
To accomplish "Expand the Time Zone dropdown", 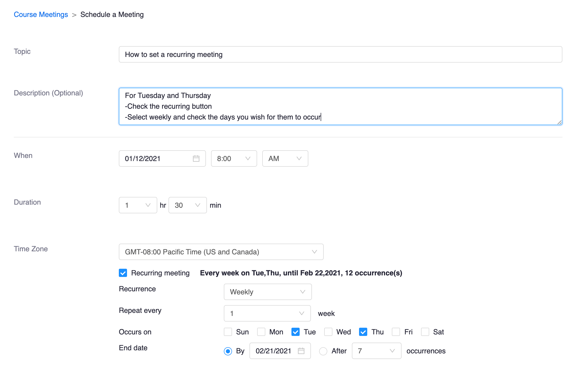I will click(x=221, y=252).
